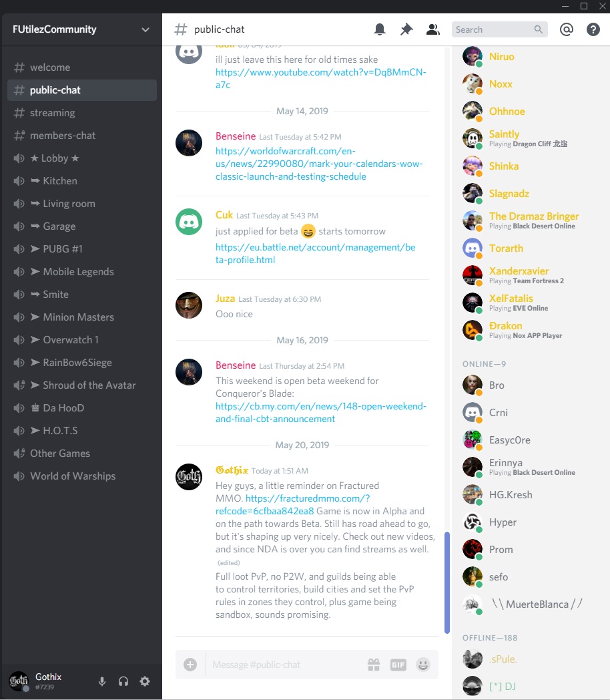Click the plus upload attachment icon
Viewport: 610px width, 700px height.
190,665
